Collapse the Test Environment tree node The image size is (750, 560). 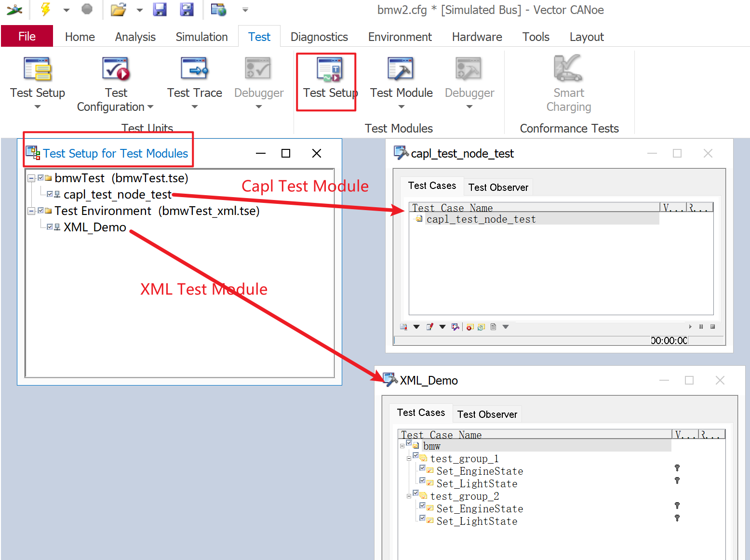click(31, 211)
